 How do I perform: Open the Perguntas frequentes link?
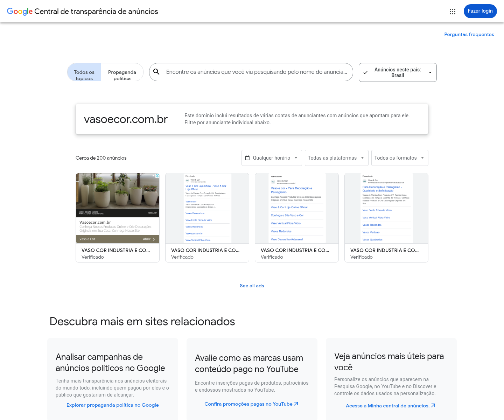pos(469,34)
